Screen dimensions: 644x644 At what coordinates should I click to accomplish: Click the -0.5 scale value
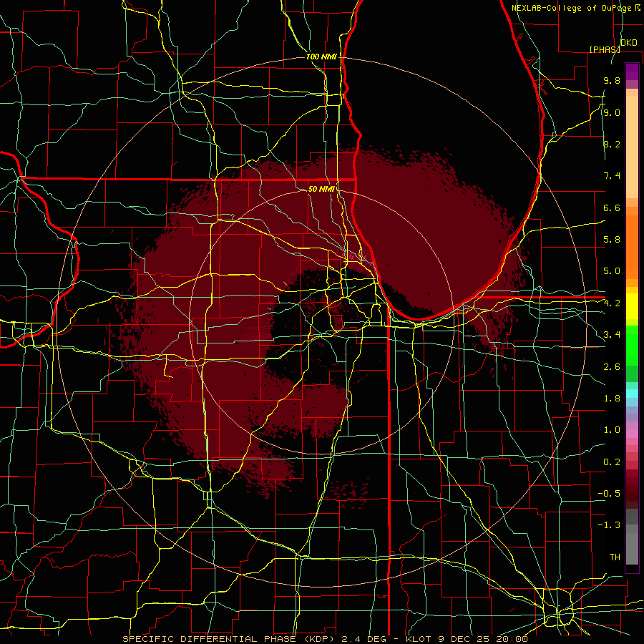[x=609, y=494]
